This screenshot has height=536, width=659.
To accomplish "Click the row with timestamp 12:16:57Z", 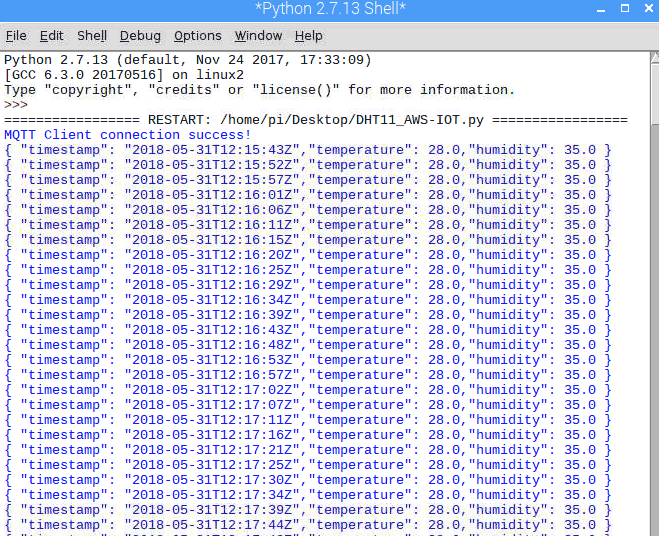I will click(308, 375).
